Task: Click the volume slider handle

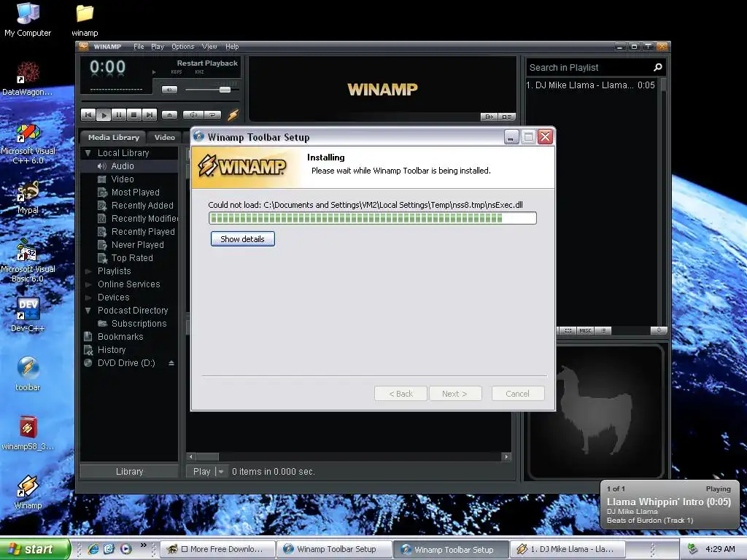Action: point(225,90)
